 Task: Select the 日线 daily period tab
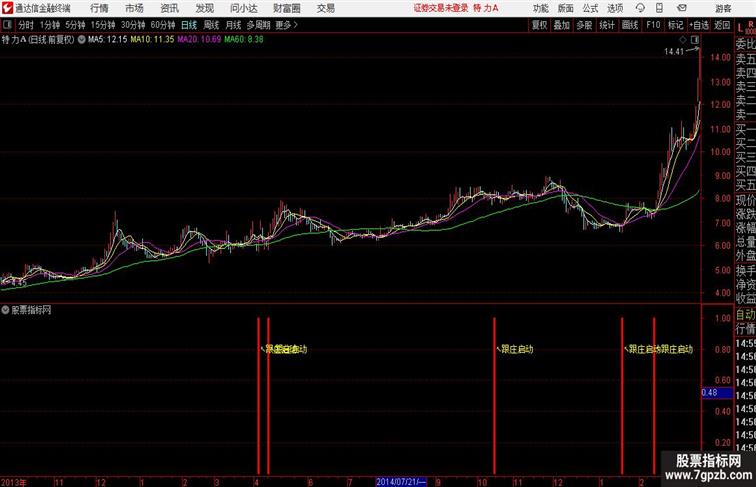189,25
